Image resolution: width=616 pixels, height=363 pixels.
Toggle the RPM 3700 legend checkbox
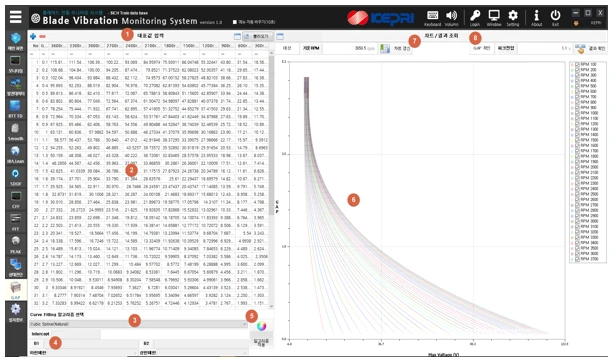click(x=577, y=259)
